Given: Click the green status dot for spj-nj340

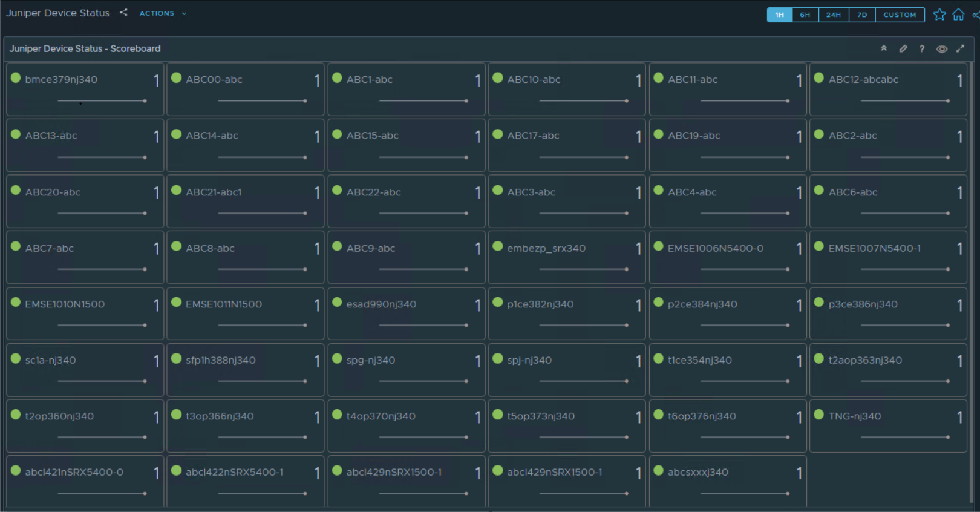Looking at the screenshot, I should point(498,358).
